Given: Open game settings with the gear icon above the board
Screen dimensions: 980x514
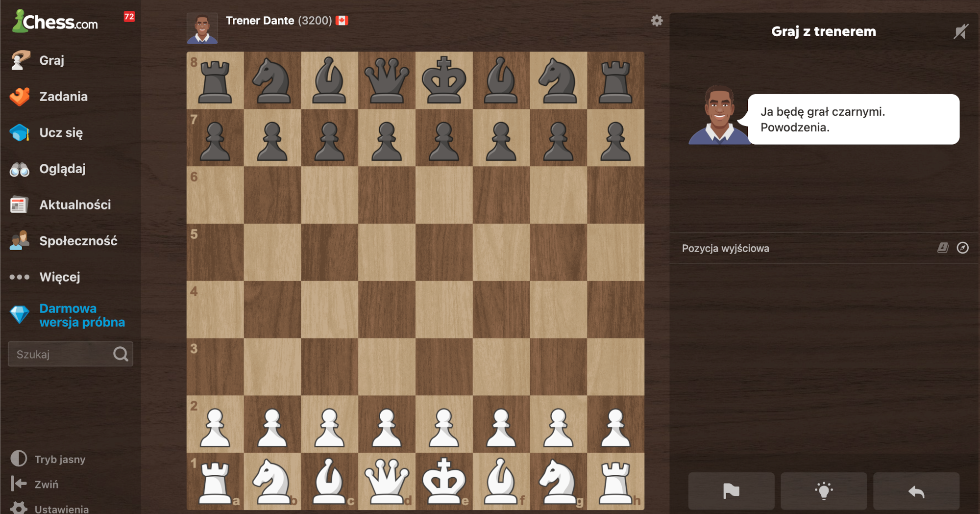Looking at the screenshot, I should pos(657,21).
